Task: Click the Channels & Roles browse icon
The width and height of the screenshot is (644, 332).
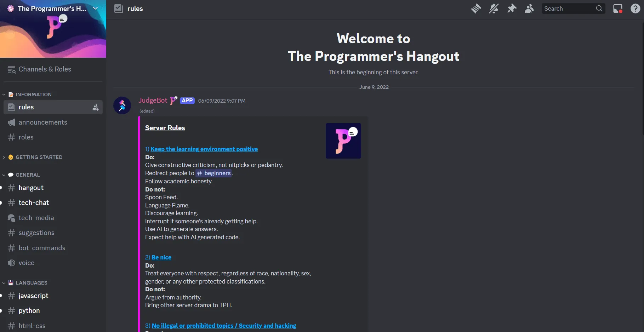Action: tap(12, 69)
